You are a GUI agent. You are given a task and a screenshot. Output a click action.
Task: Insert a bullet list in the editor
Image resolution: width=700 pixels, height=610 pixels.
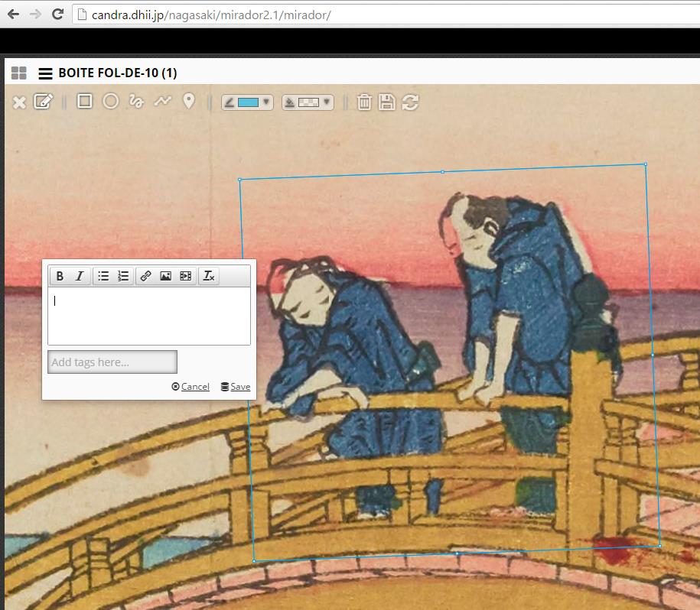tap(103, 276)
